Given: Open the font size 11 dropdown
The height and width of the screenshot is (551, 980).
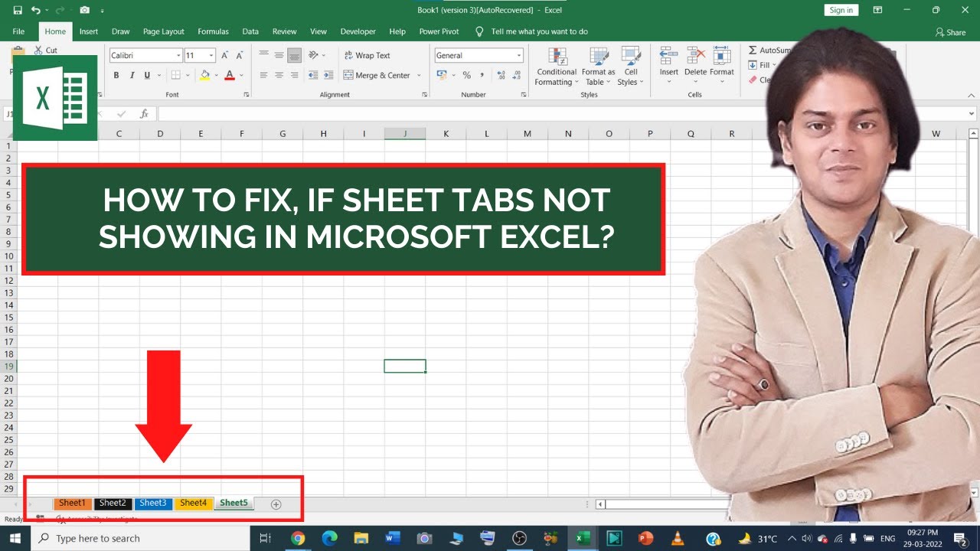Looking at the screenshot, I should click(x=211, y=56).
